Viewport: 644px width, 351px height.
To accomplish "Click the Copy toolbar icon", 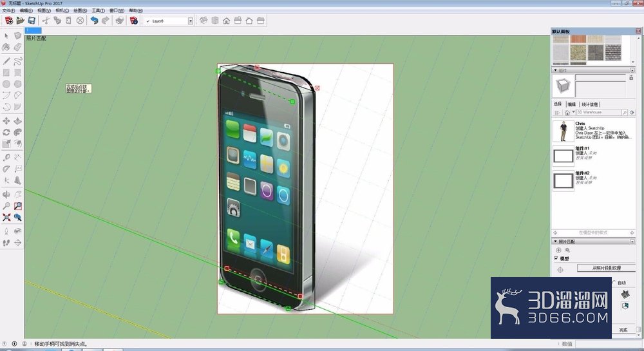I will [x=57, y=21].
